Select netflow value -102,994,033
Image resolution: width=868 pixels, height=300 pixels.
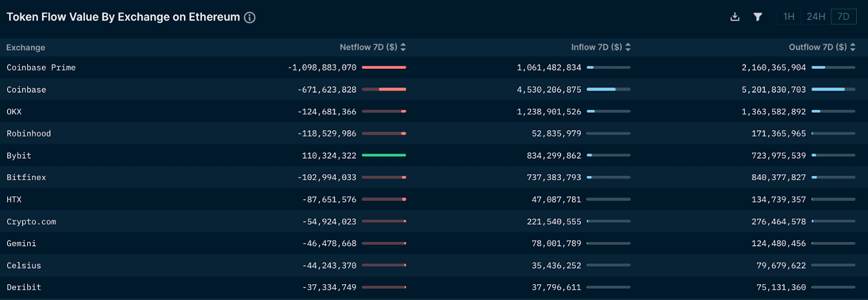pos(327,177)
